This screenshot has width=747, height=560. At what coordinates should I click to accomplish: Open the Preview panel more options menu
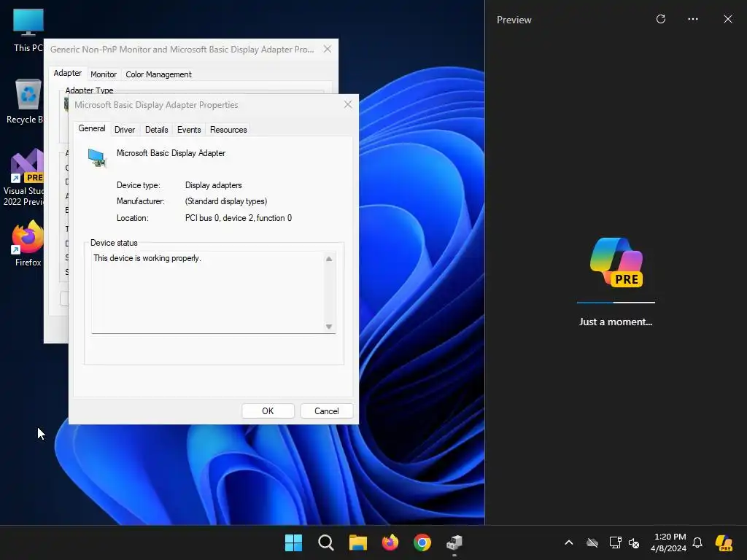point(693,19)
